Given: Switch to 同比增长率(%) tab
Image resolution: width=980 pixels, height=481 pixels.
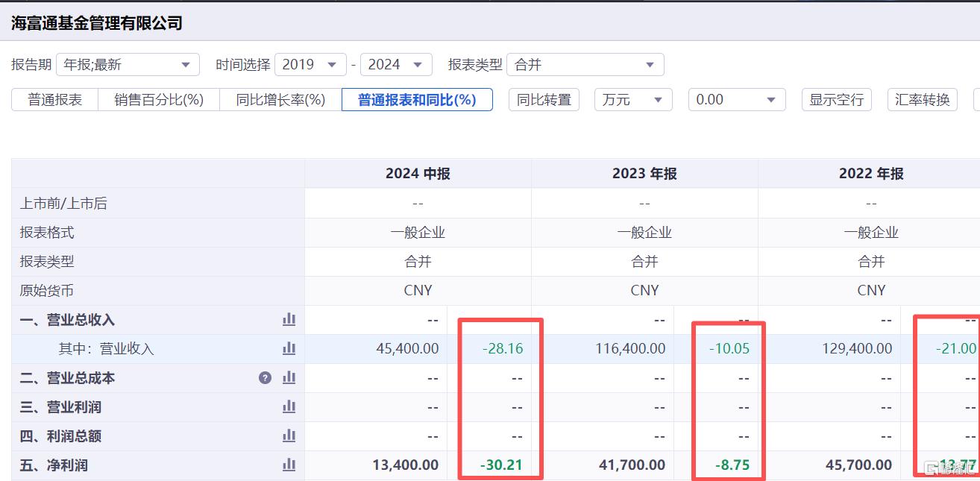Looking at the screenshot, I should coord(280,100).
